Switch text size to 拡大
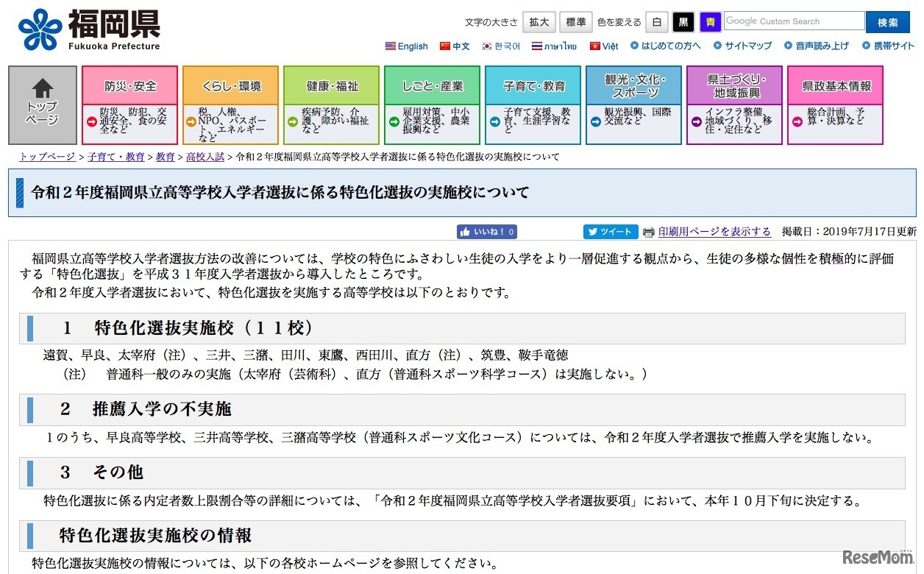Screen dimensions: 924x574 pos(539,21)
